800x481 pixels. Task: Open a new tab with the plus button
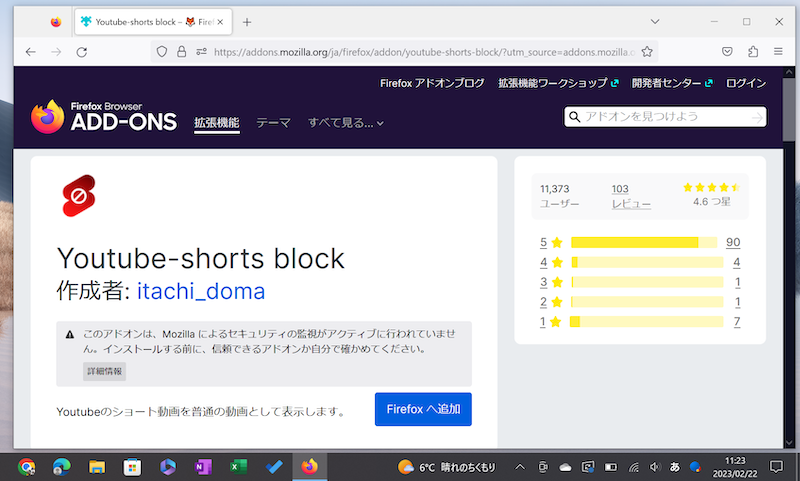pos(247,22)
